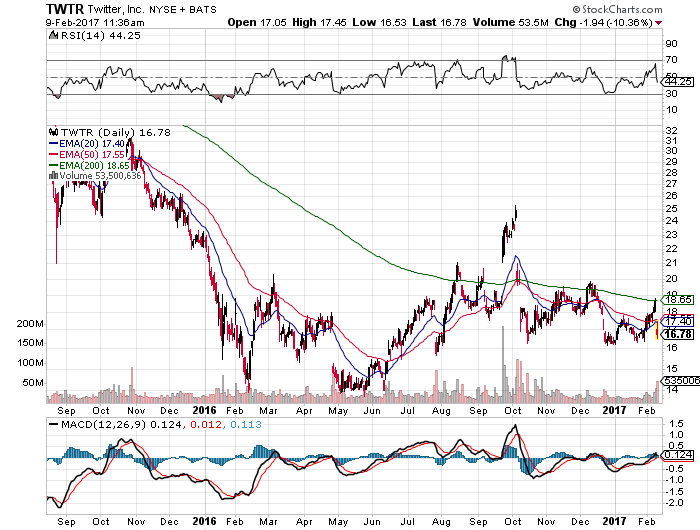This screenshot has width=700, height=530.
Task: Click the red down arrow after Chg
Action: pos(658,23)
